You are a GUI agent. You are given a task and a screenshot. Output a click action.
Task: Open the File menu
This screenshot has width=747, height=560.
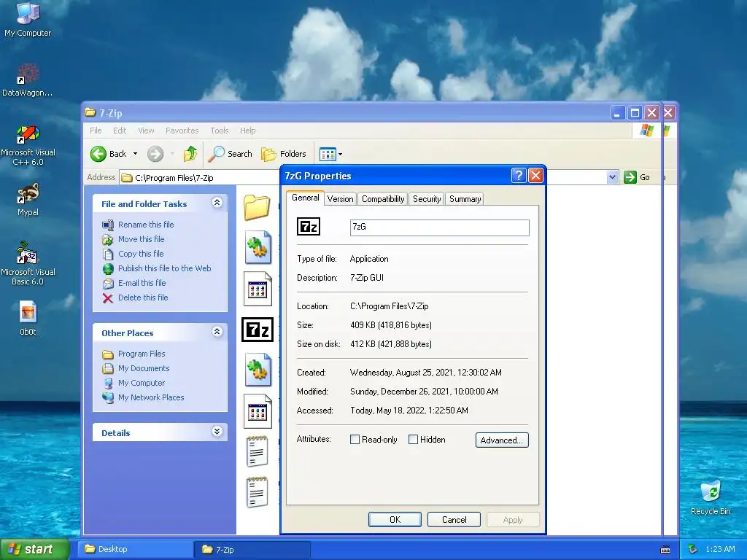(x=96, y=131)
